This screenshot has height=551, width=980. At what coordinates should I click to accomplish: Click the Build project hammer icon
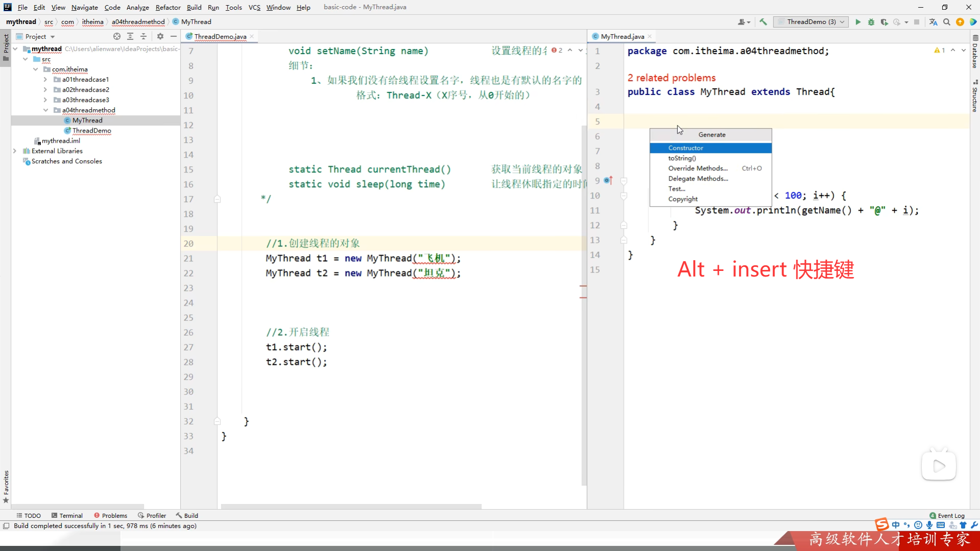point(763,22)
